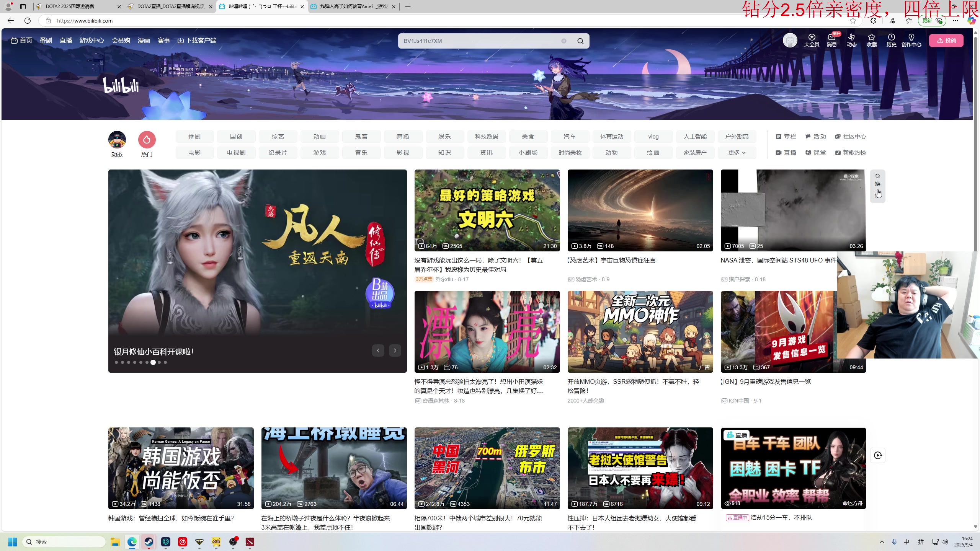Open the 专栏 column icon link
Screen dimensions: 980x551
tap(786, 137)
